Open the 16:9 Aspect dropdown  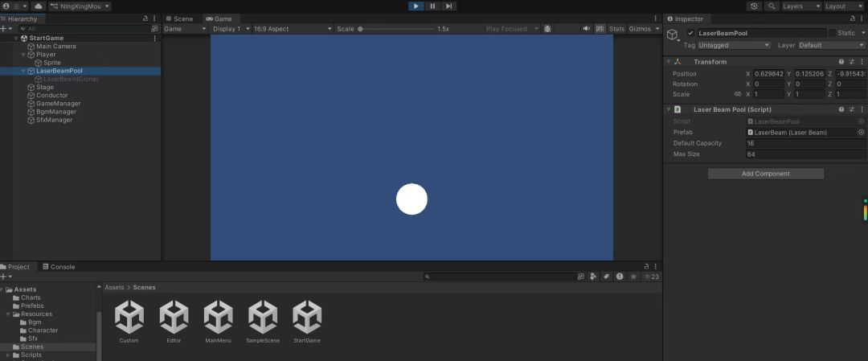[293, 29]
